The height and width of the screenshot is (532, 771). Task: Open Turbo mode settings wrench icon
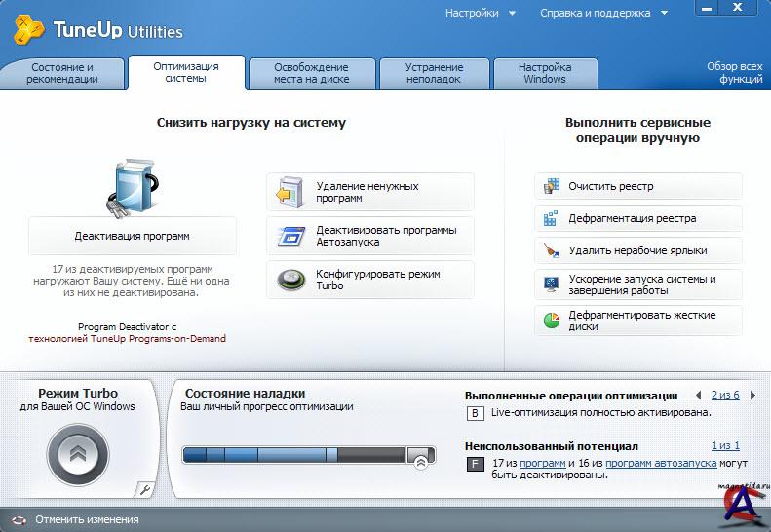coord(144,489)
